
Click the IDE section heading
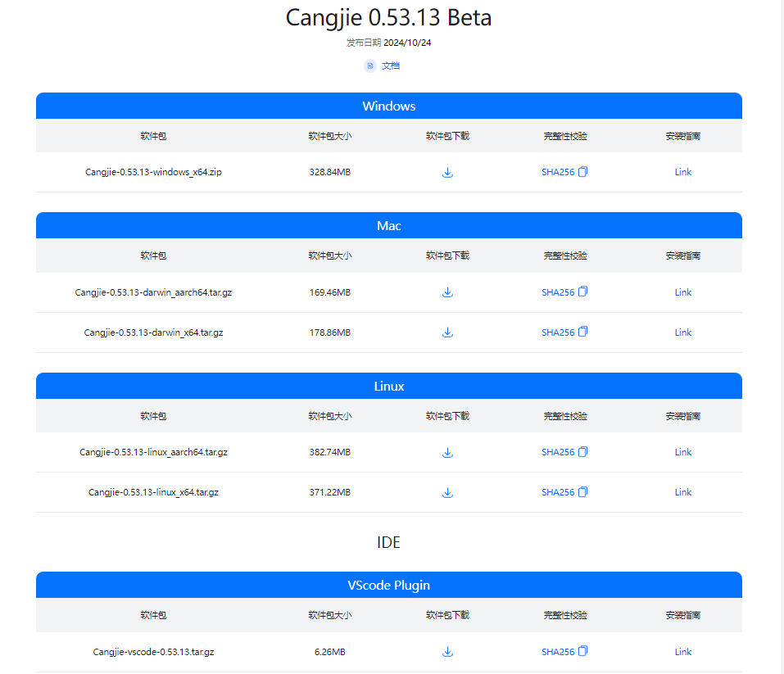[388, 542]
